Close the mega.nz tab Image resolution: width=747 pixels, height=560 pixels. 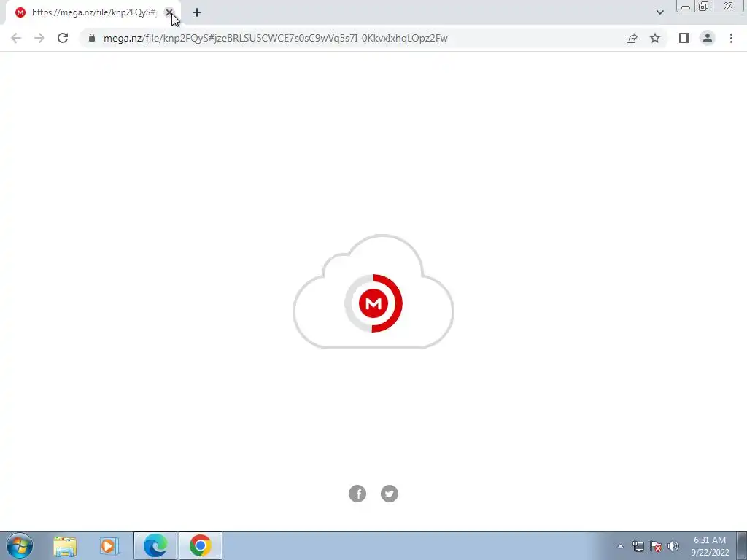click(169, 12)
